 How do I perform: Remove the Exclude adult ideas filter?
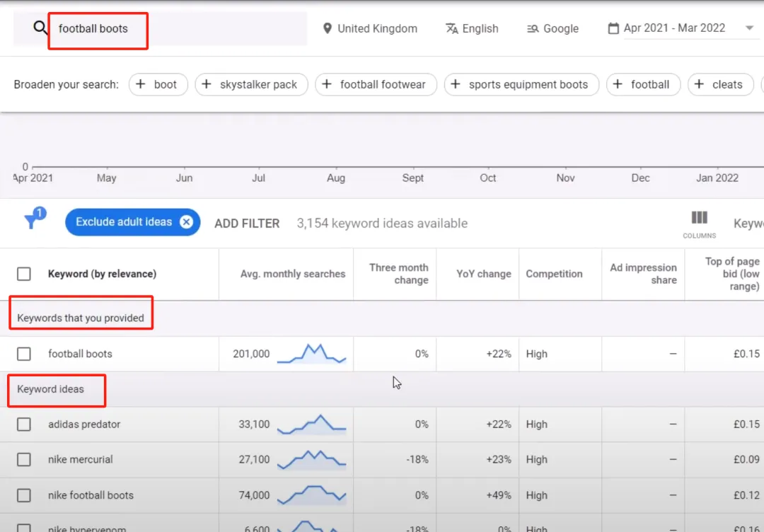point(186,222)
